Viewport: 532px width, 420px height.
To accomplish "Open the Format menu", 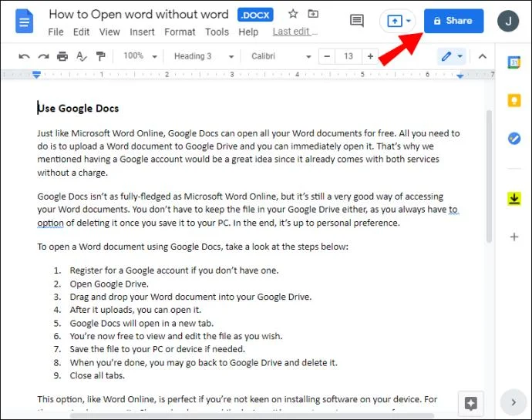I will point(180,32).
